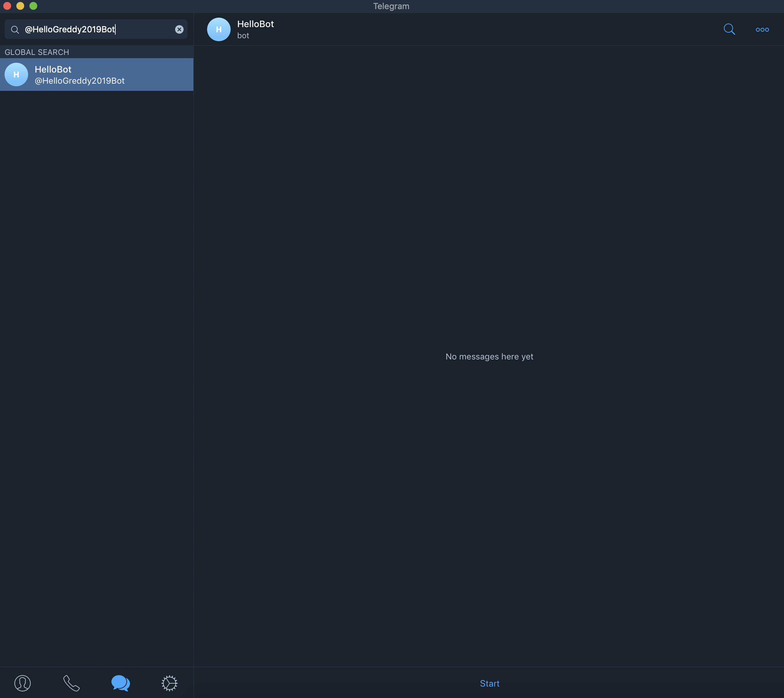This screenshot has width=784, height=698.
Task: Click the bot status label in header
Action: pyautogui.click(x=243, y=36)
